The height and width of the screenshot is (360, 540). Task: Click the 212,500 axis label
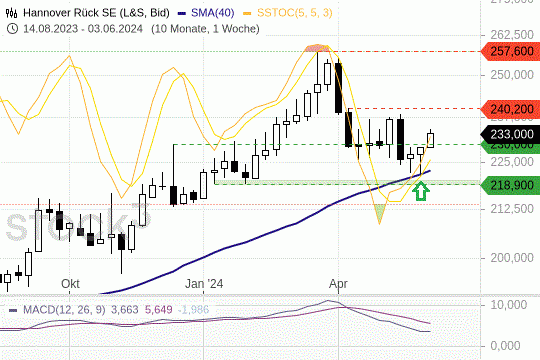pyautogui.click(x=512, y=209)
